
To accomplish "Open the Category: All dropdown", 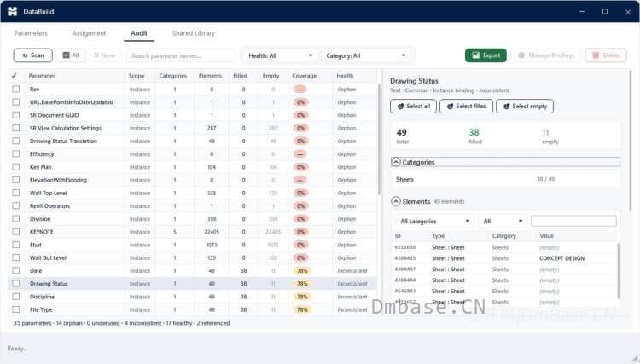I will (x=366, y=55).
